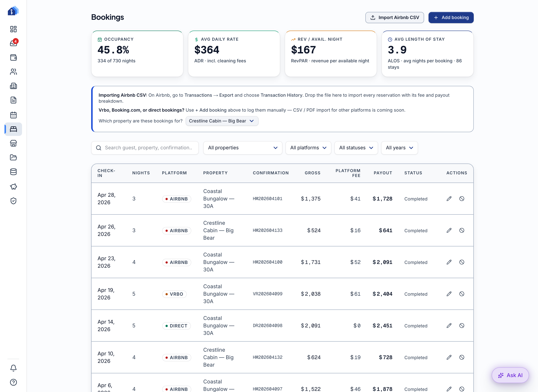Click the app logo at top left
Image resolution: width=538 pixels, height=392 pixels.
[x=13, y=11]
